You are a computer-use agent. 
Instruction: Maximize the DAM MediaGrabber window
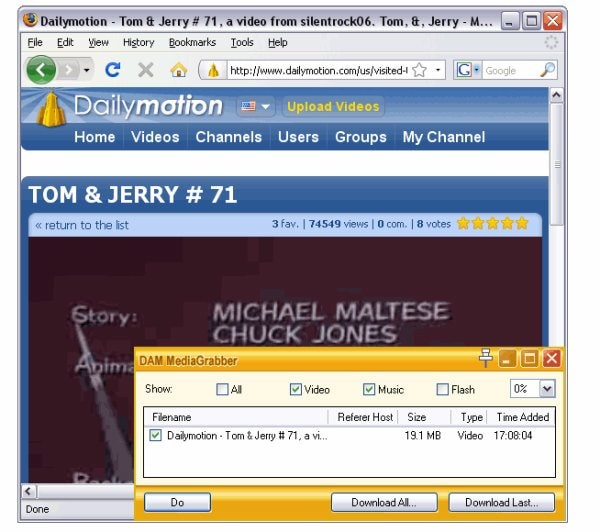tap(530, 359)
